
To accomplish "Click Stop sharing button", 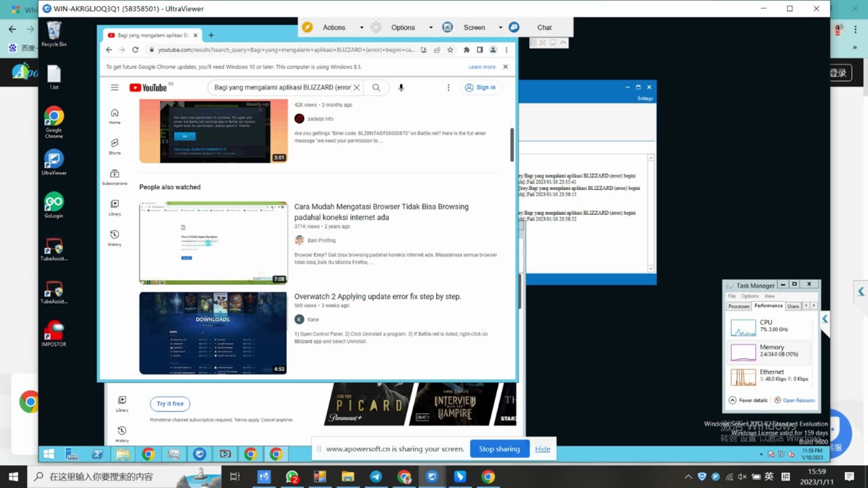I will click(499, 449).
